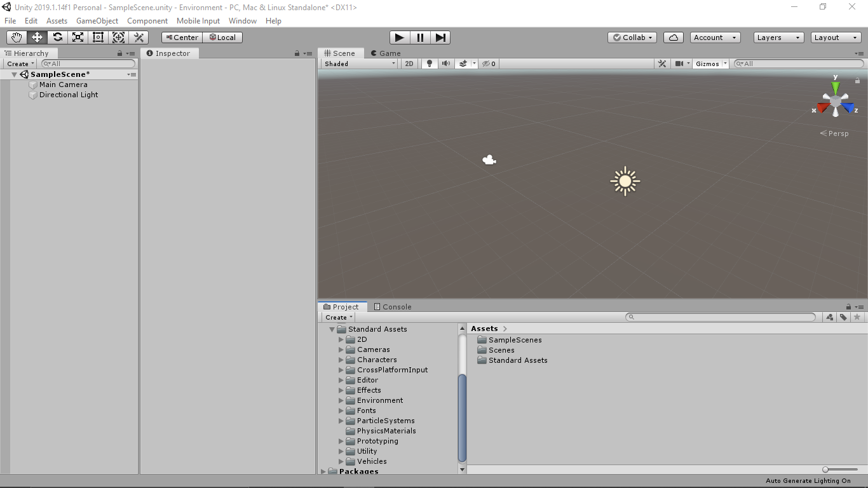Select the Rotate tool
Image resolution: width=868 pixels, height=488 pixels.
coord(57,37)
